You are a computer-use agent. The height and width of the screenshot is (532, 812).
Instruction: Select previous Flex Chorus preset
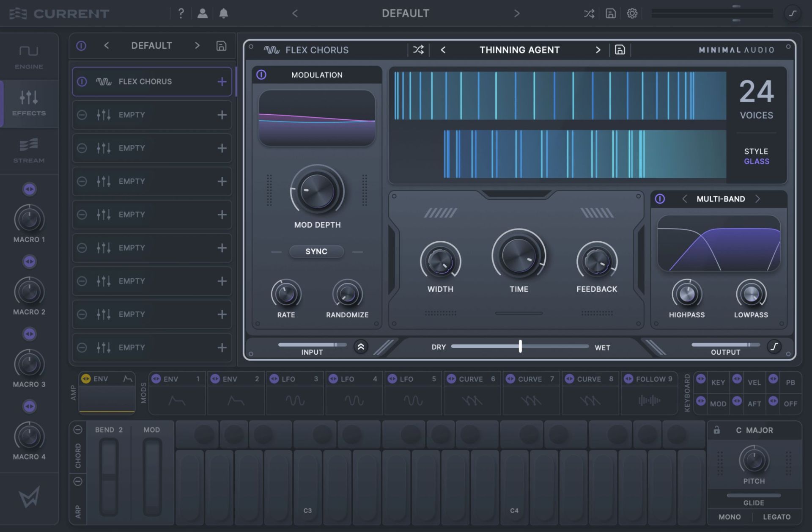tap(443, 50)
